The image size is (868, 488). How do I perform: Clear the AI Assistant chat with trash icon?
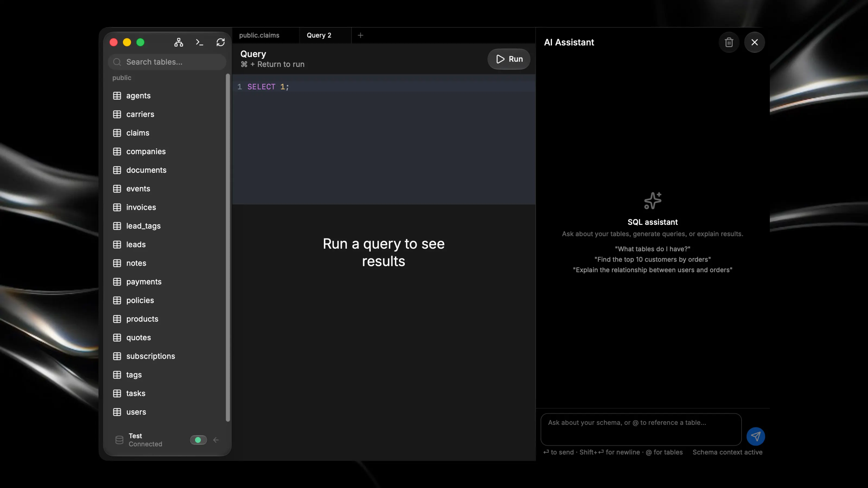pos(729,42)
